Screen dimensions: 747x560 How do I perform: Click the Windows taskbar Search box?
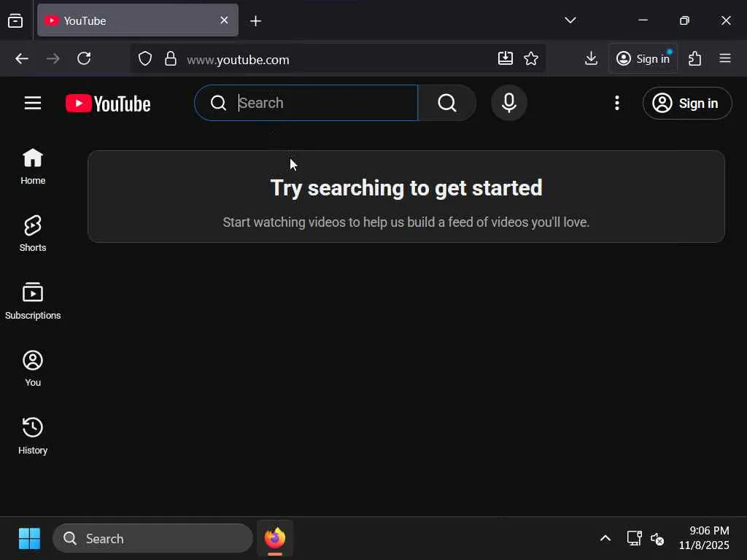coord(152,539)
